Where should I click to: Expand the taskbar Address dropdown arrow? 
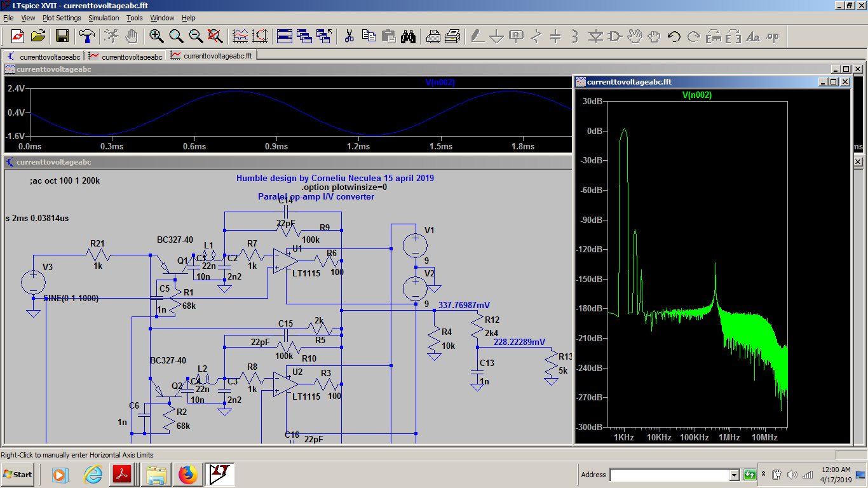pyautogui.click(x=734, y=475)
